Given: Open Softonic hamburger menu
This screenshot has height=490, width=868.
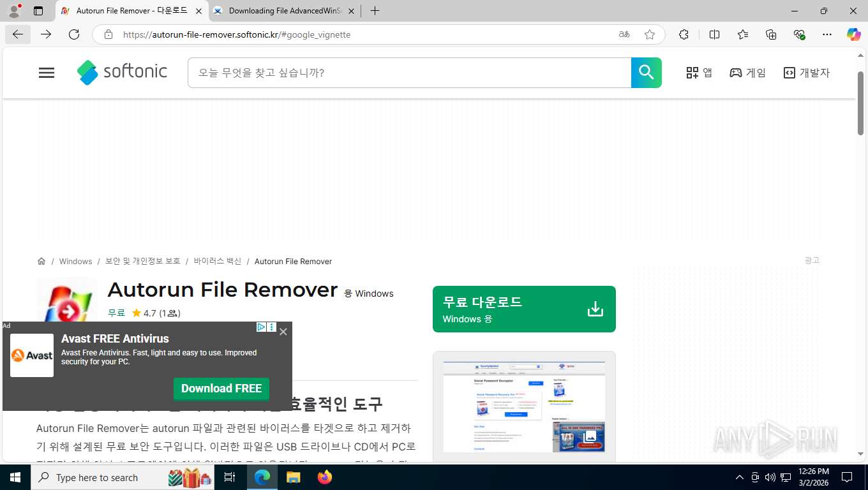Looking at the screenshot, I should point(47,73).
